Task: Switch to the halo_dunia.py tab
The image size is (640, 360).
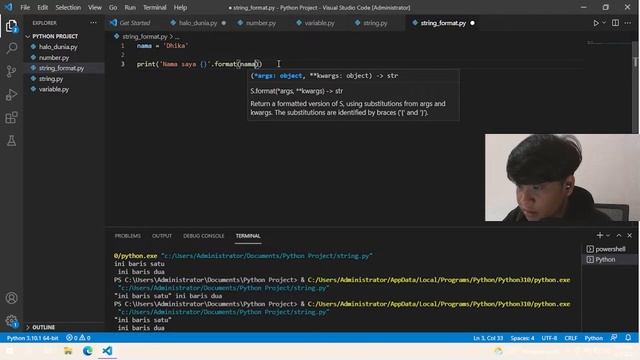Action: [198, 23]
